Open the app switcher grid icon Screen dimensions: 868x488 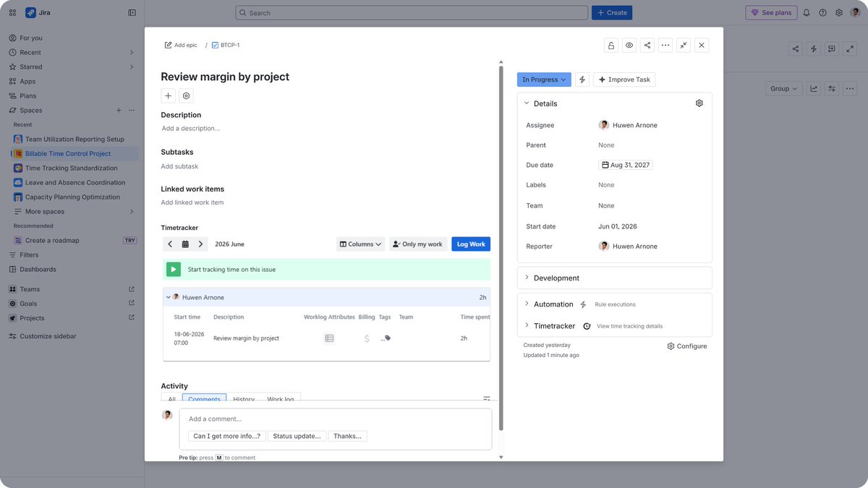point(12,12)
